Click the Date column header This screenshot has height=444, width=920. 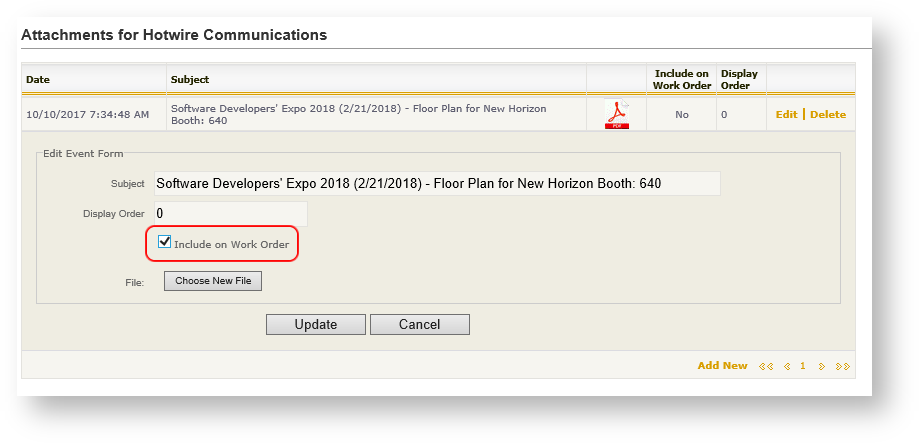[x=38, y=79]
